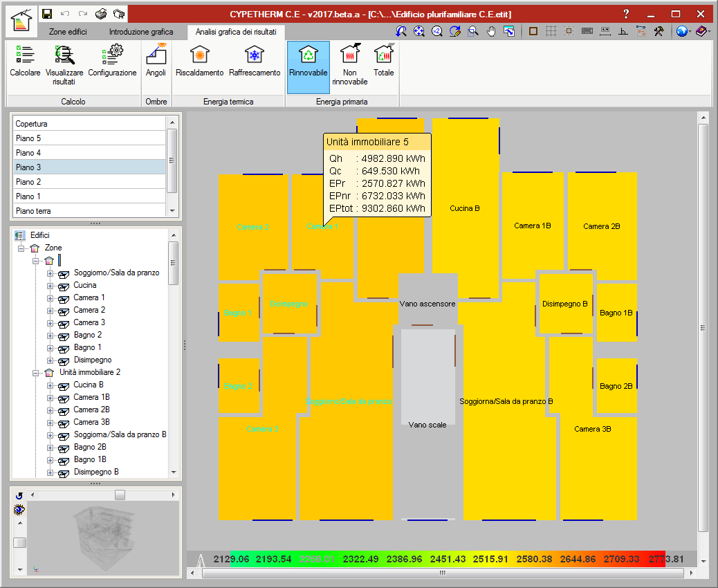Image resolution: width=718 pixels, height=588 pixels.
Task: Redo the last undone action
Action: (x=83, y=15)
